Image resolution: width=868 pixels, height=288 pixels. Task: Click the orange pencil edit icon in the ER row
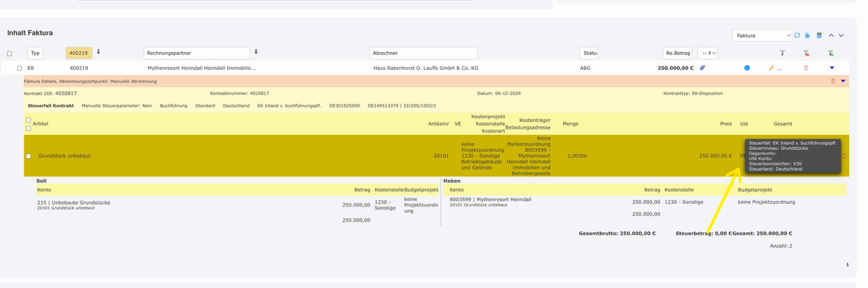tap(772, 68)
